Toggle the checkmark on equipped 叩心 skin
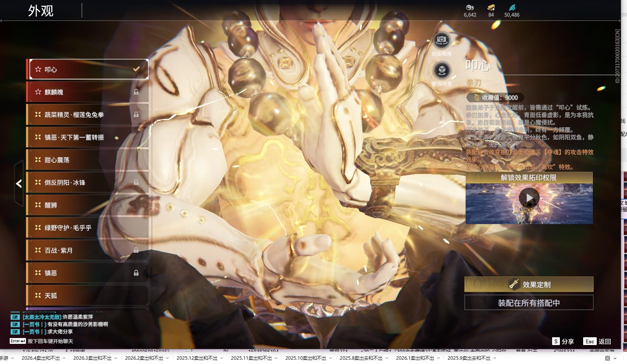This screenshot has height=364, width=627. coord(136,69)
